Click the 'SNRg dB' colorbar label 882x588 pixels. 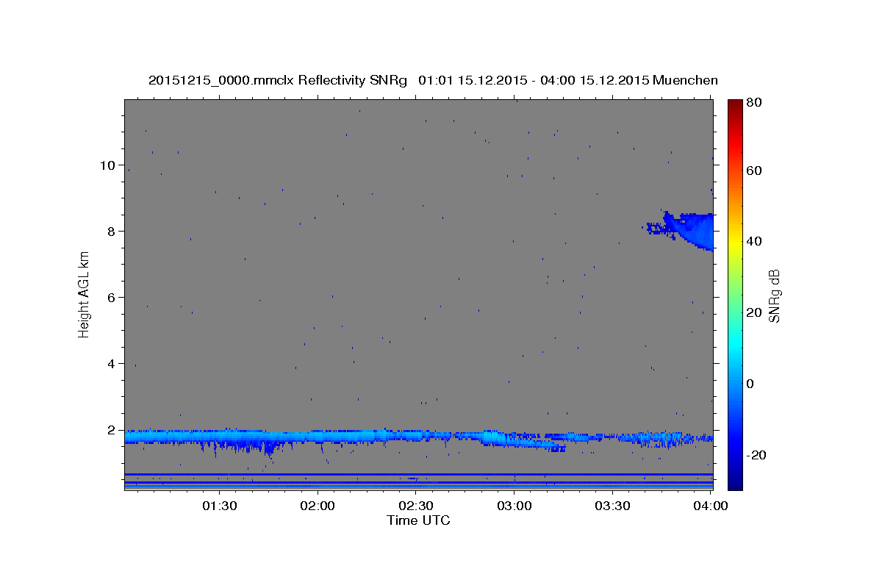coord(774,295)
